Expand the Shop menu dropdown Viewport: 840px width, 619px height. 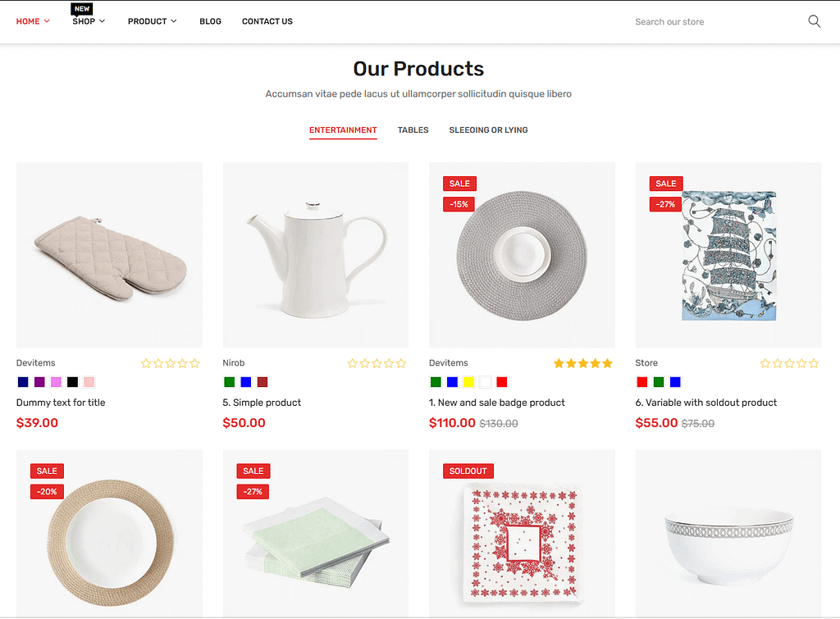(89, 21)
